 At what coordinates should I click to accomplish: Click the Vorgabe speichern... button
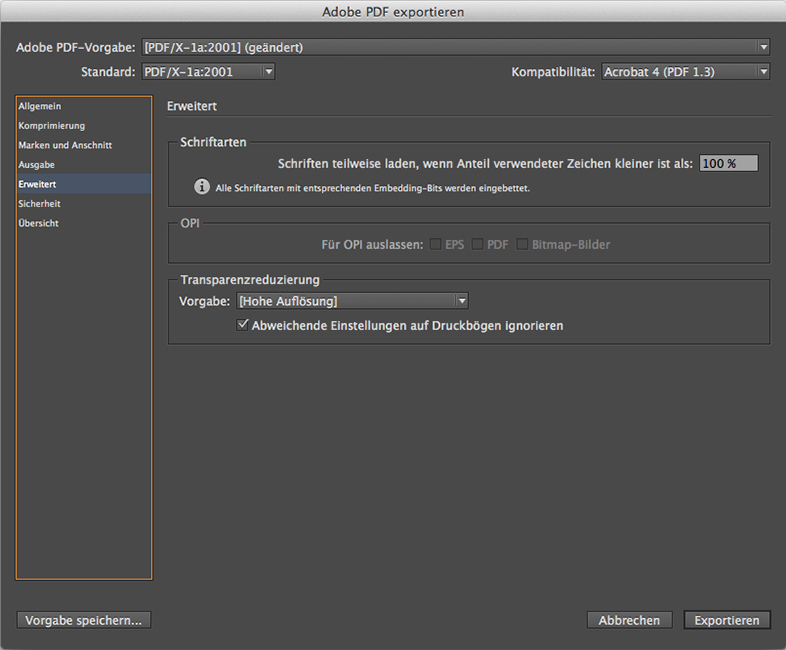(x=84, y=620)
